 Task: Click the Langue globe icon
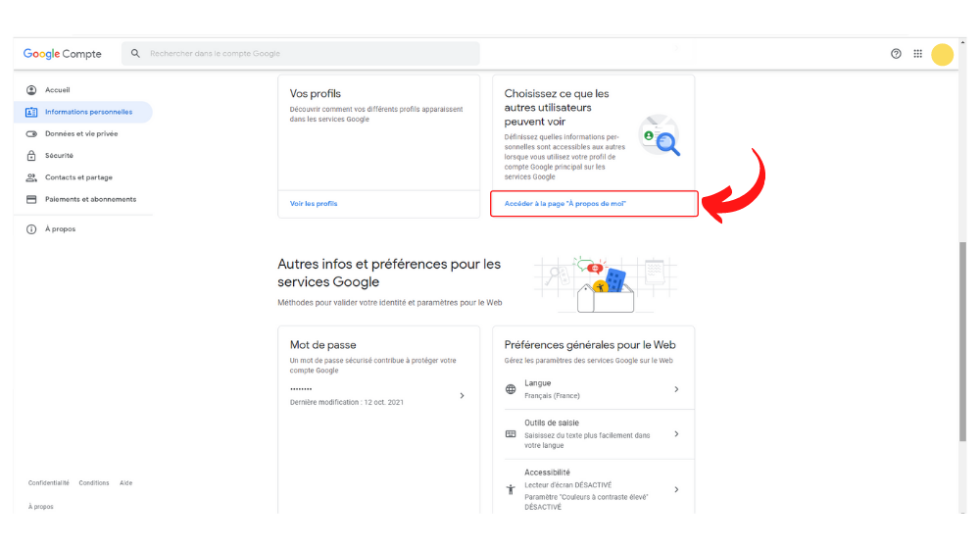click(x=511, y=389)
